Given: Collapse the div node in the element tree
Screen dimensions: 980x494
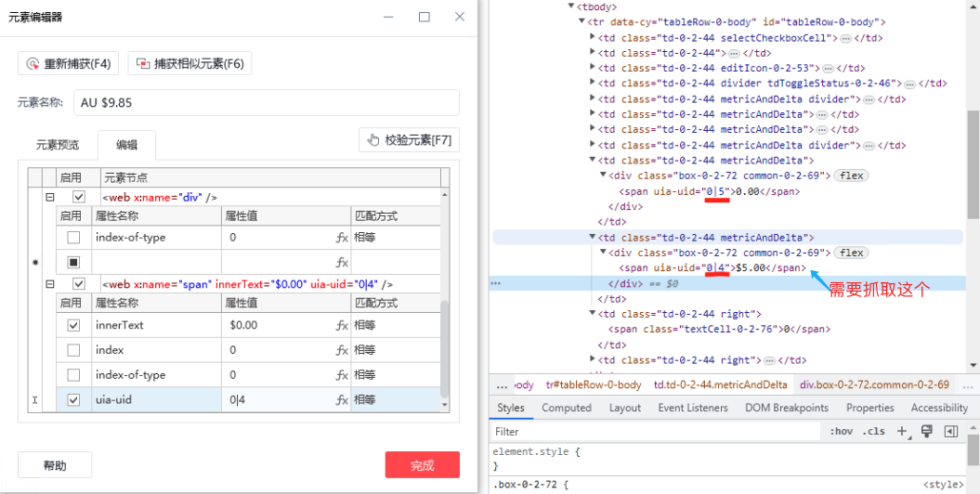Looking at the screenshot, I should pyautogui.click(x=50, y=198).
